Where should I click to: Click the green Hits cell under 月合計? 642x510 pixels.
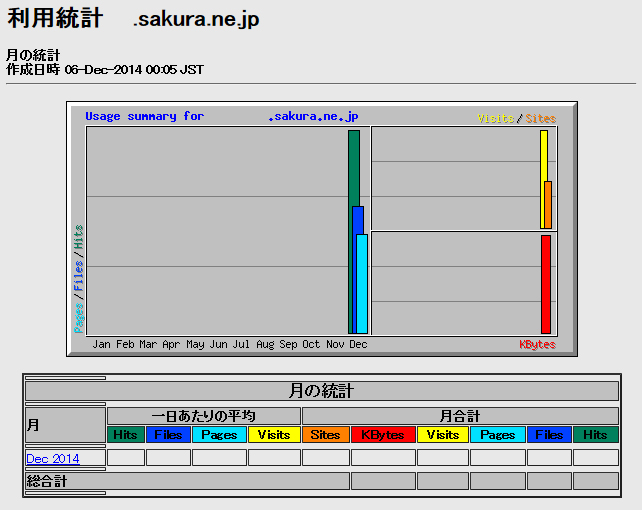pyautogui.click(x=595, y=435)
